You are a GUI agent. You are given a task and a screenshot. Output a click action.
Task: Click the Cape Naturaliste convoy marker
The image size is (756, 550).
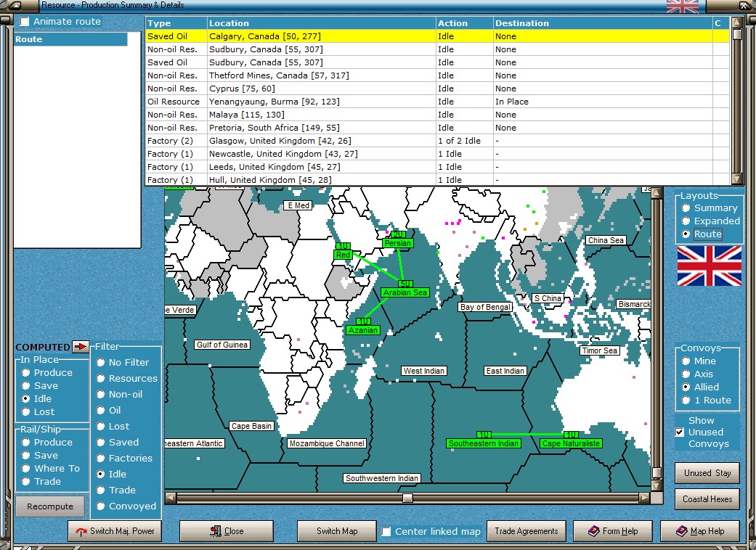[571, 443]
